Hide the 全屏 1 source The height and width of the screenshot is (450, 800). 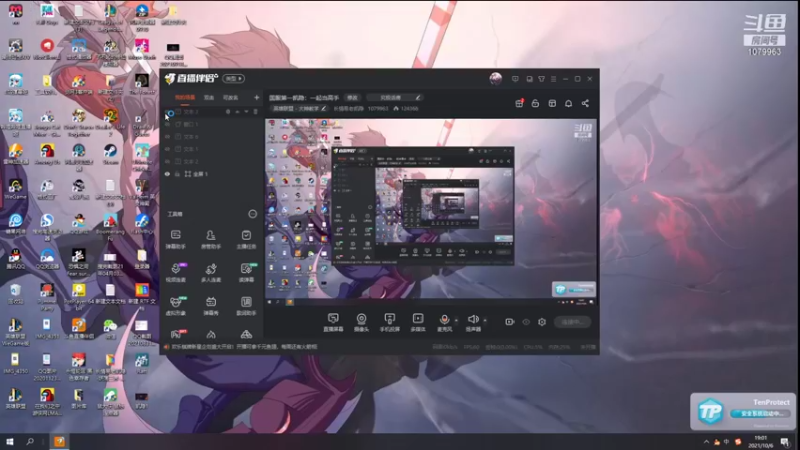[167, 174]
